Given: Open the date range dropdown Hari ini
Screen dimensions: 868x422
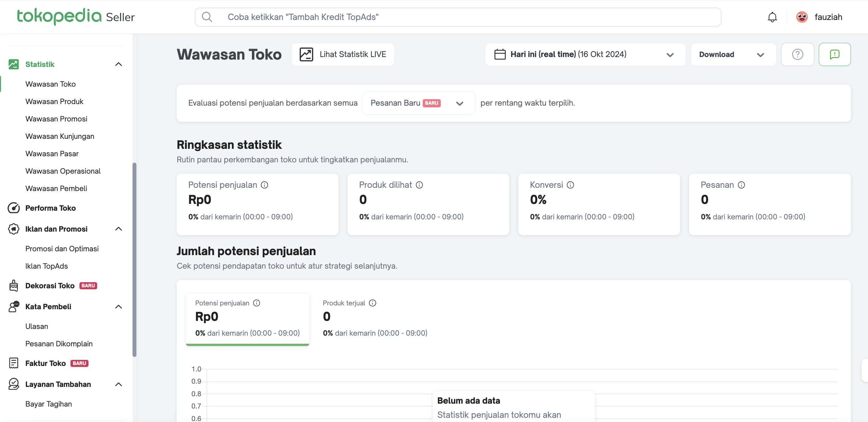Looking at the screenshot, I should pos(585,54).
